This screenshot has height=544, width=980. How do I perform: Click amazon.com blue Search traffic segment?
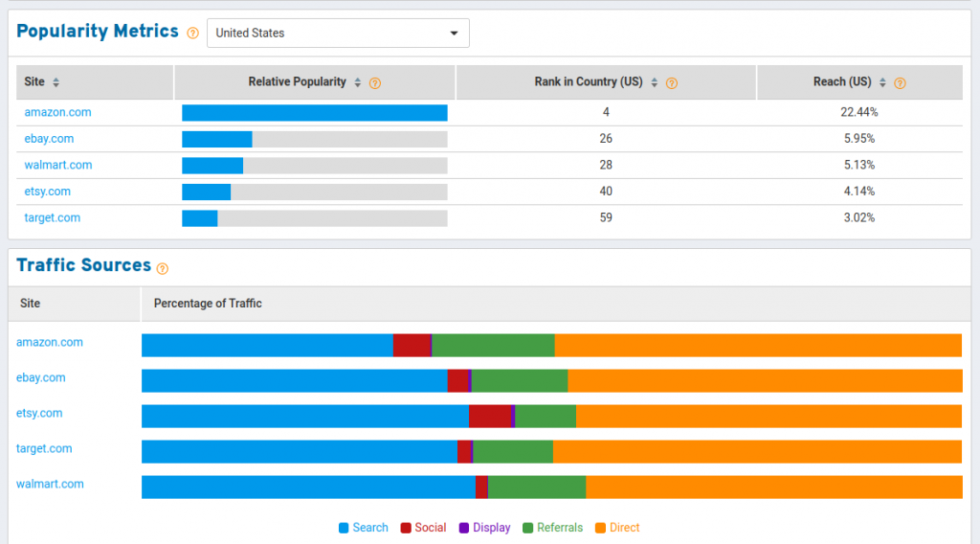(268, 345)
